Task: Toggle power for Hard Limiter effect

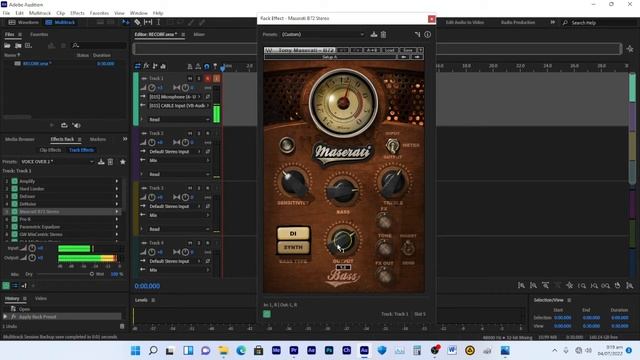Action: [x=14, y=189]
